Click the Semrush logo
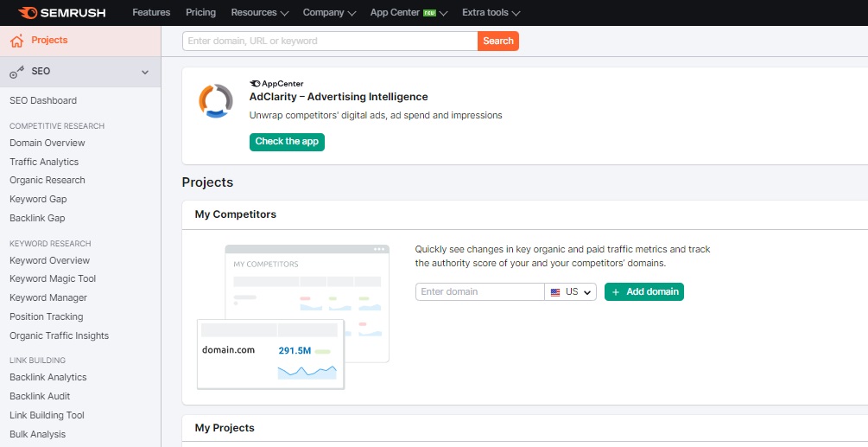This screenshot has height=447, width=868. 61,13
